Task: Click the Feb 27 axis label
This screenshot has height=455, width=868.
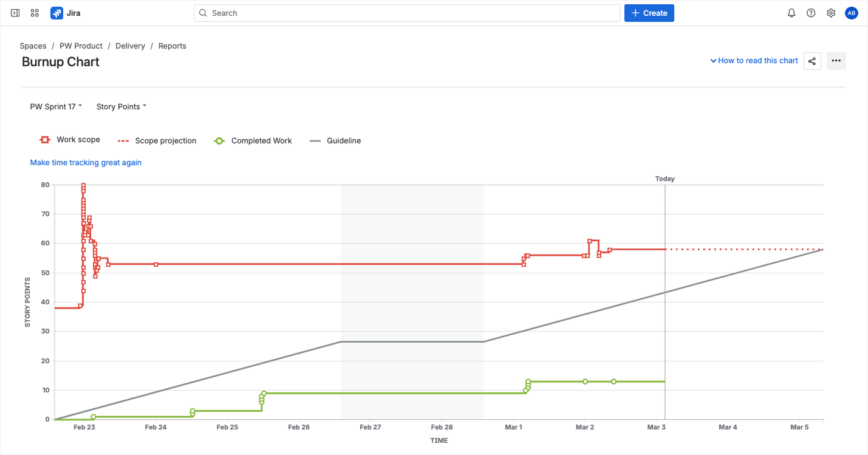Action: [x=371, y=427]
